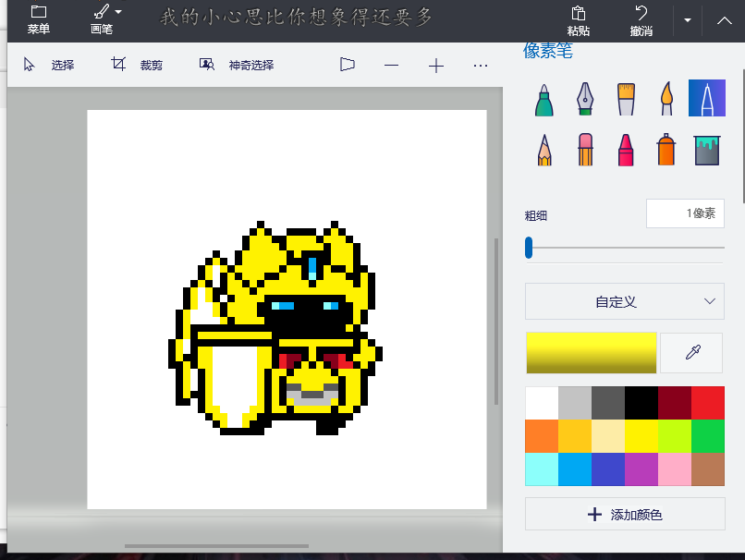Select the green color swatch

click(x=708, y=436)
